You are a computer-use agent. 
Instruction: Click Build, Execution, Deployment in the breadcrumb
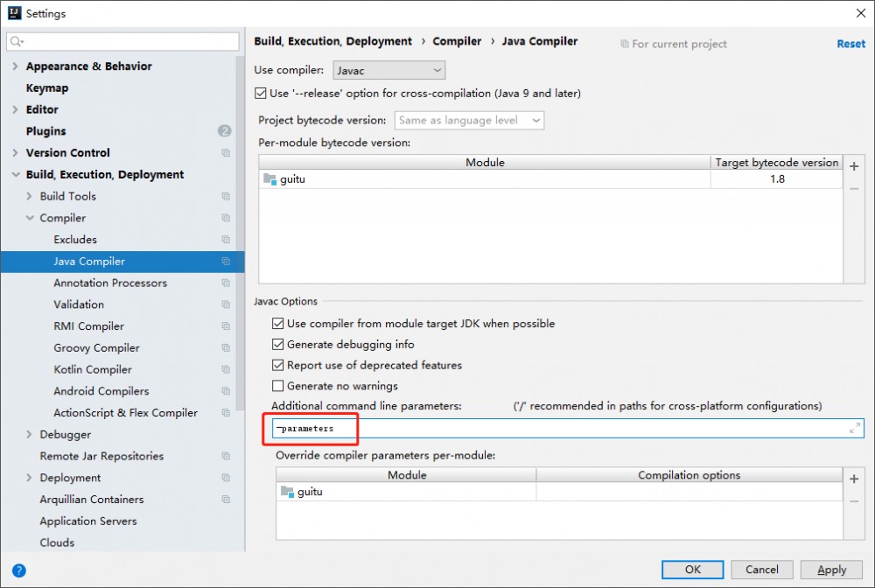333,41
